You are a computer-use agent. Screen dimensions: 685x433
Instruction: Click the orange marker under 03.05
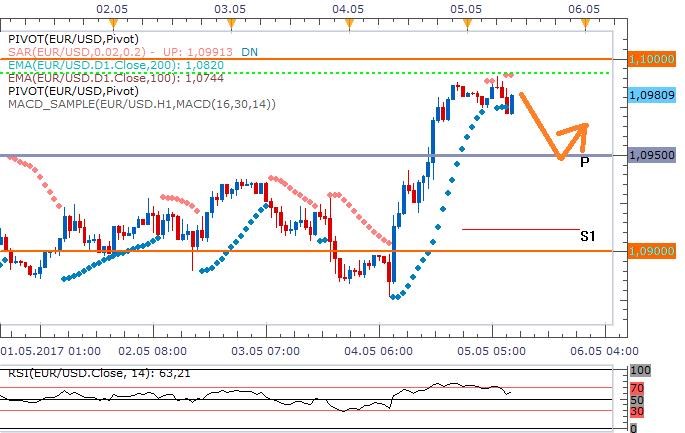(x=232, y=21)
